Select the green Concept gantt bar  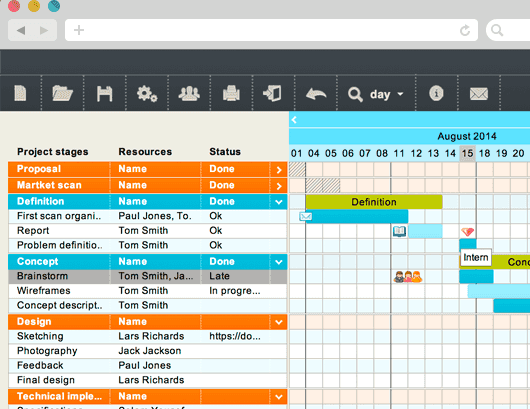point(510,262)
